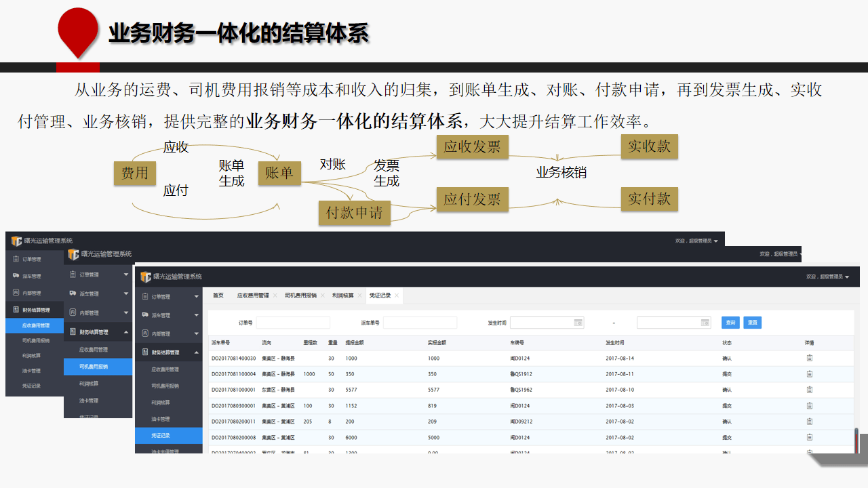Image resolution: width=868 pixels, height=488 pixels.
Task: Click the blue 查询 search button
Action: click(x=730, y=323)
